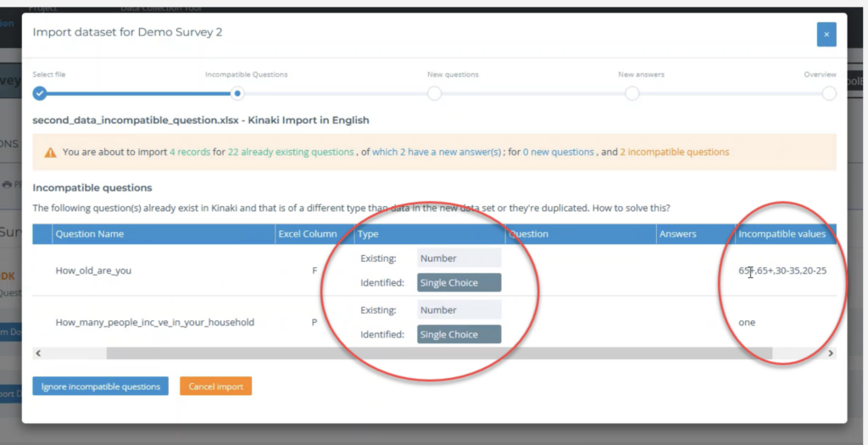Click the Select file step label
Screen dimensions: 868x445
tap(48, 75)
